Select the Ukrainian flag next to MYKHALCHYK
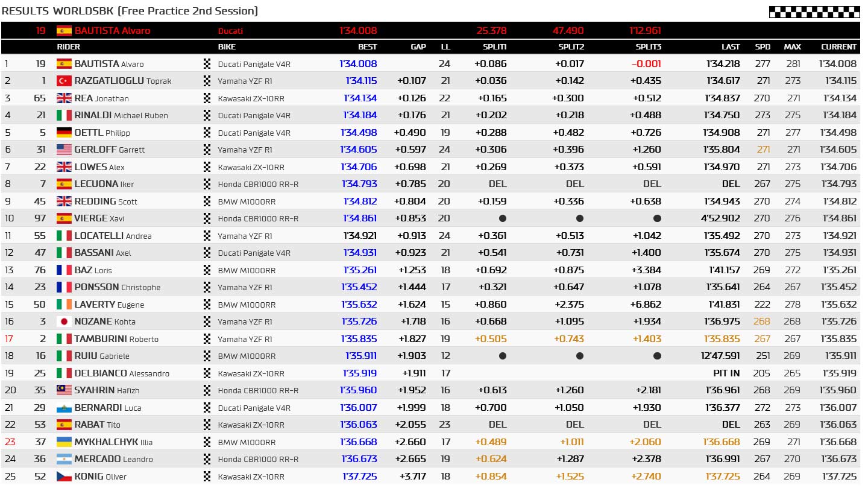868x491 pixels. coord(64,442)
